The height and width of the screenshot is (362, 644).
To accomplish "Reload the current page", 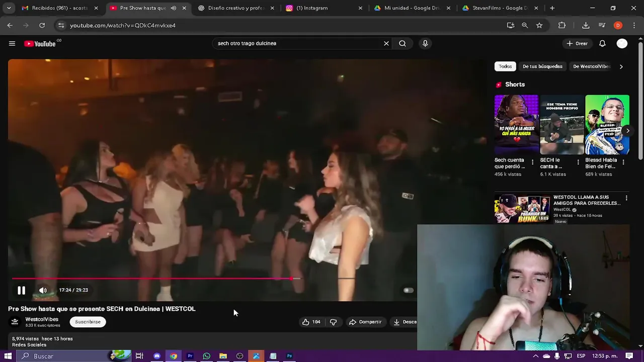I will [42, 25].
